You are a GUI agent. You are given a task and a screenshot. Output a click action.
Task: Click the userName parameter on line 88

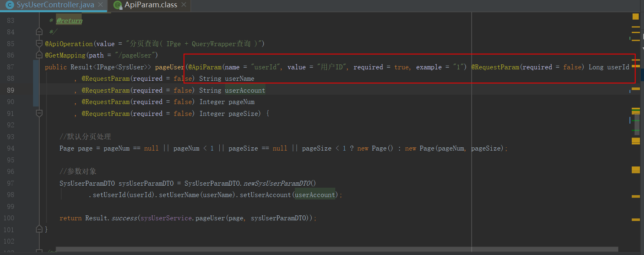point(240,78)
